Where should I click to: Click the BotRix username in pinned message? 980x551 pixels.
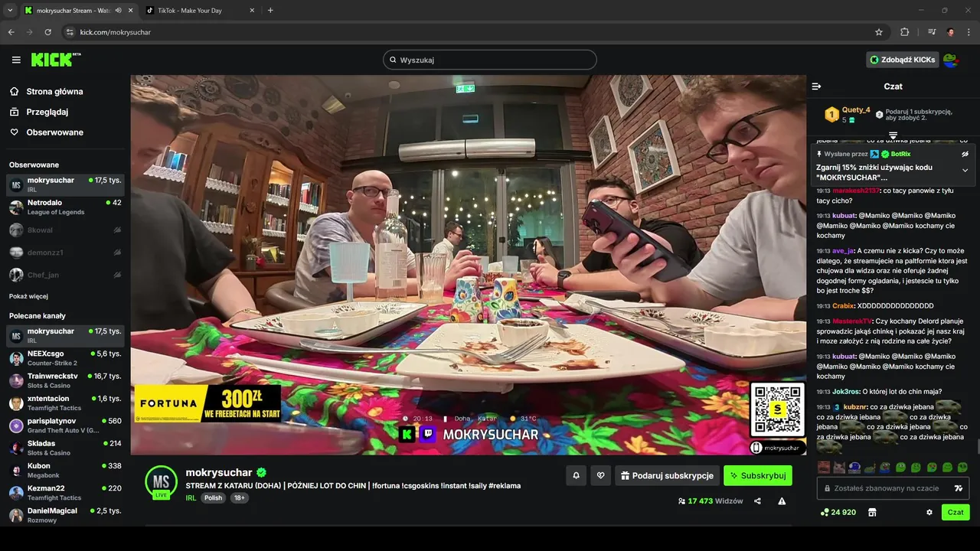[x=900, y=154]
